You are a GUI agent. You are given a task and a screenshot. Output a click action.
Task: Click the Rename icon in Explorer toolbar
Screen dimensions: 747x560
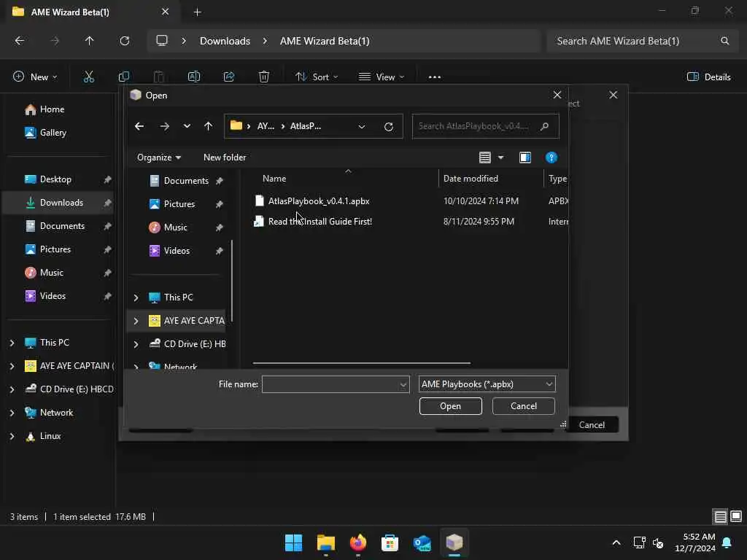(194, 77)
